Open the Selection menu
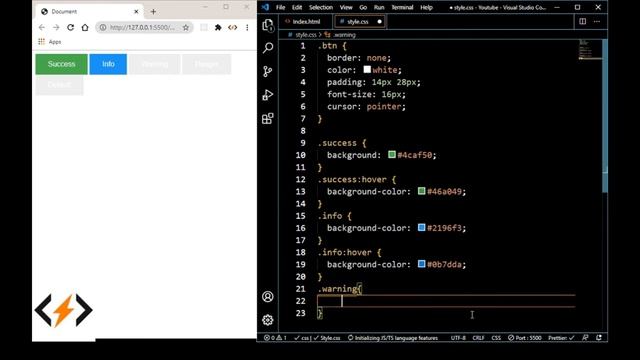640x360 pixels. pyautogui.click(x=321, y=7)
